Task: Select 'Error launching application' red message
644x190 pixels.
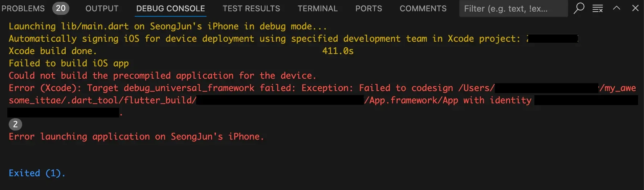Action: click(136, 136)
